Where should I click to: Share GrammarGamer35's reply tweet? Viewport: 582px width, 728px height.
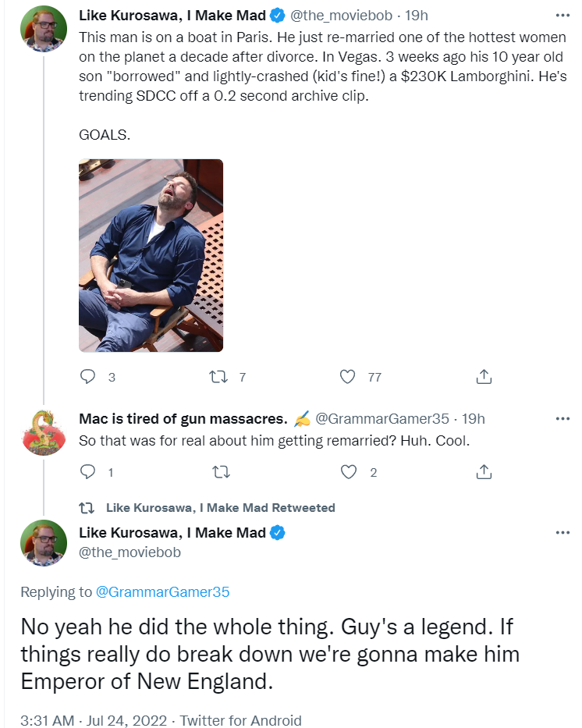click(484, 472)
